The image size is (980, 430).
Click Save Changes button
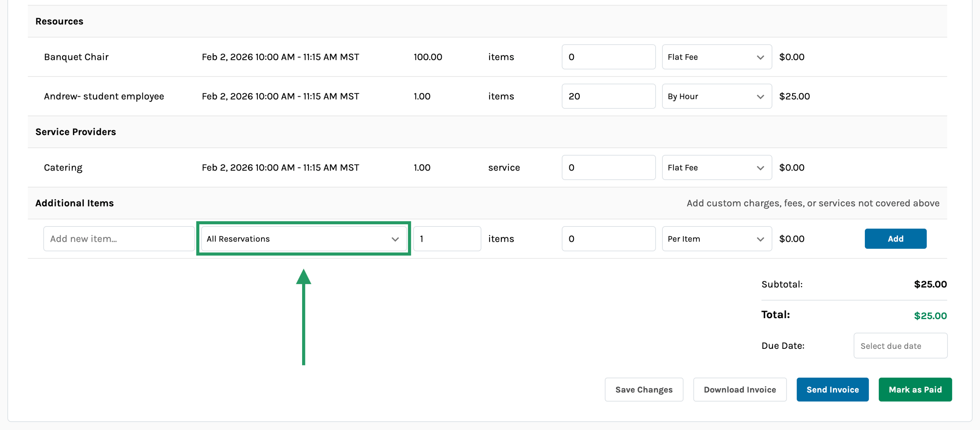[644, 390]
